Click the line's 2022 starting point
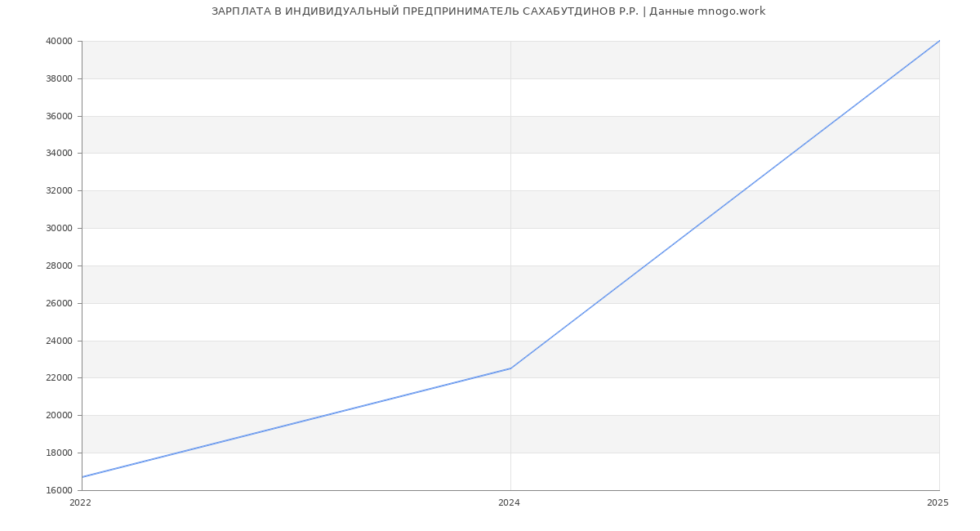Viewport: 980px width, 531px height. 82,477
